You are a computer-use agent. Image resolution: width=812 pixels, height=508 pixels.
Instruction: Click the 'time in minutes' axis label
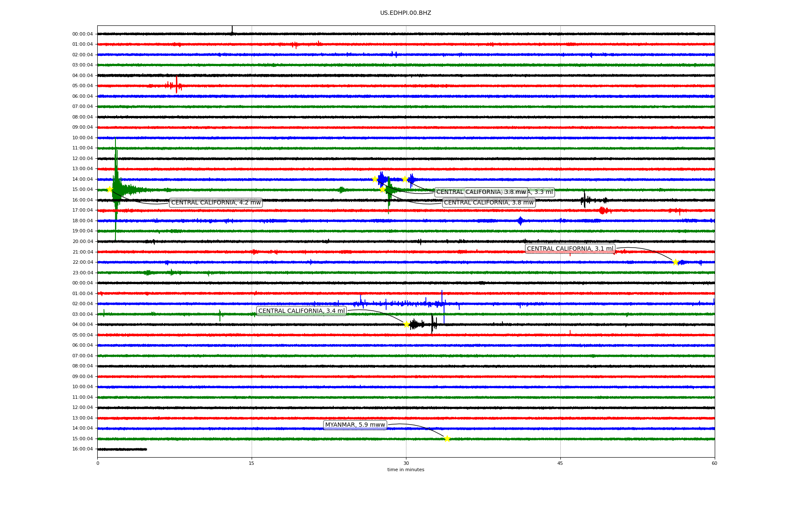click(406, 470)
